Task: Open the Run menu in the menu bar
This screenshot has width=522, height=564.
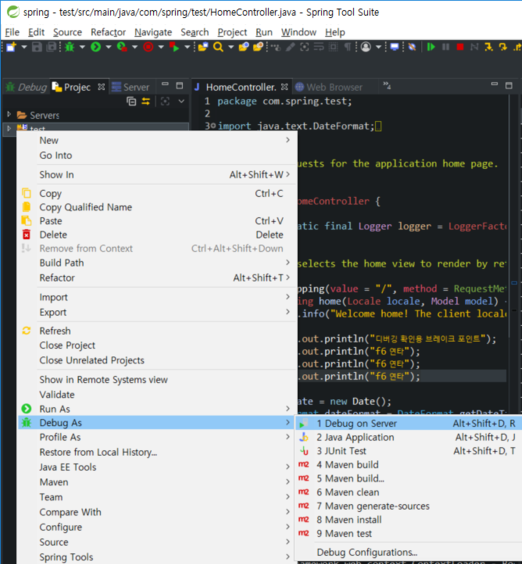Action: (264, 32)
